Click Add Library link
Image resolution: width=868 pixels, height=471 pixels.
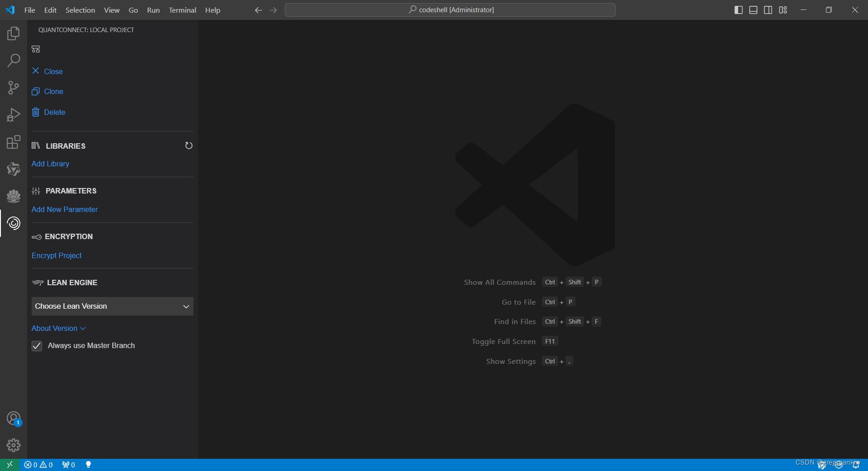[50, 164]
